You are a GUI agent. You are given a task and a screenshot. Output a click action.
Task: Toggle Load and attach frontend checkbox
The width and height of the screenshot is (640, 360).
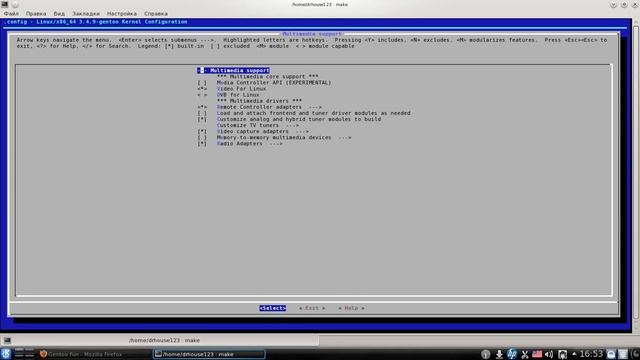click(x=202, y=113)
